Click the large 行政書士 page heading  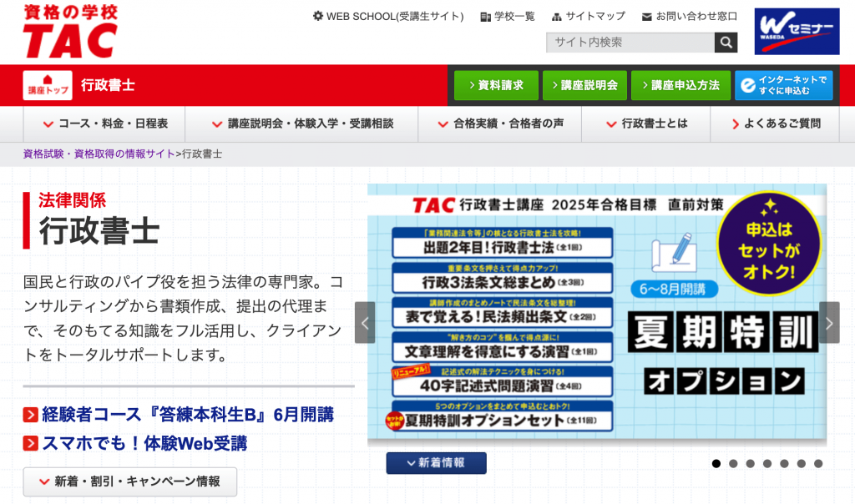(x=99, y=231)
